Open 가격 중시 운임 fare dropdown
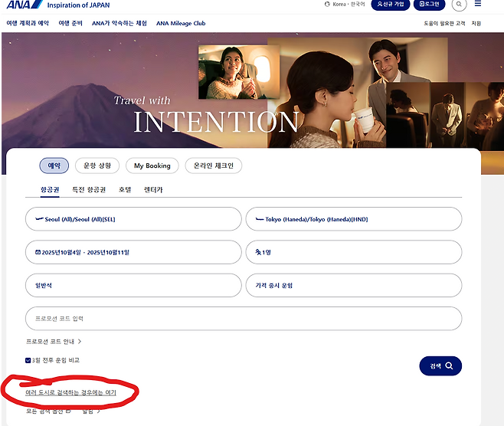Image resolution: width=504 pixels, height=426 pixels. click(x=354, y=285)
